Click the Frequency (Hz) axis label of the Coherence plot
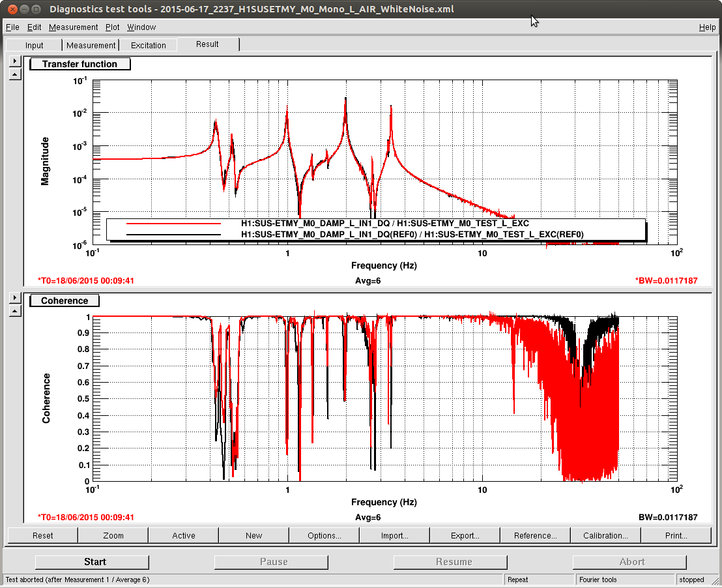This screenshot has width=722, height=588. [x=384, y=503]
